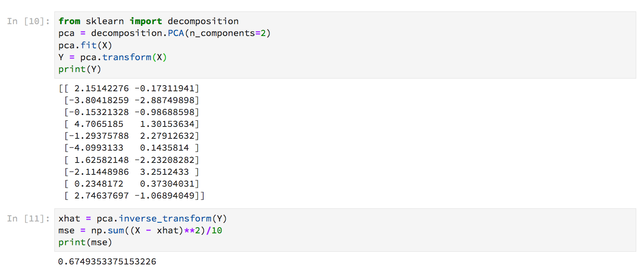Click output row starting with -0.15321328
This screenshot has width=644, height=271.
click(x=131, y=112)
